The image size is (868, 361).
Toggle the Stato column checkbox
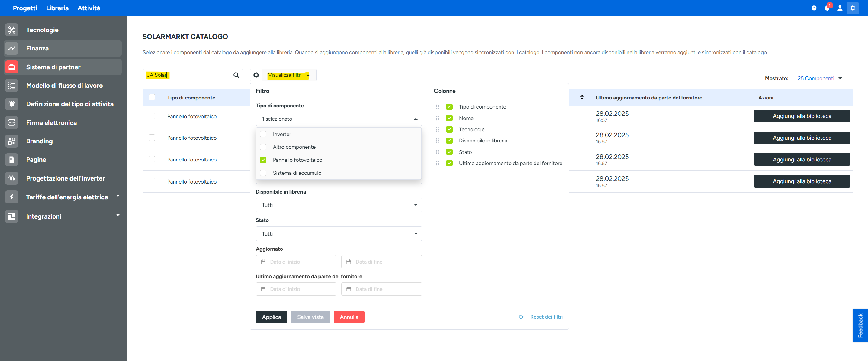(449, 152)
